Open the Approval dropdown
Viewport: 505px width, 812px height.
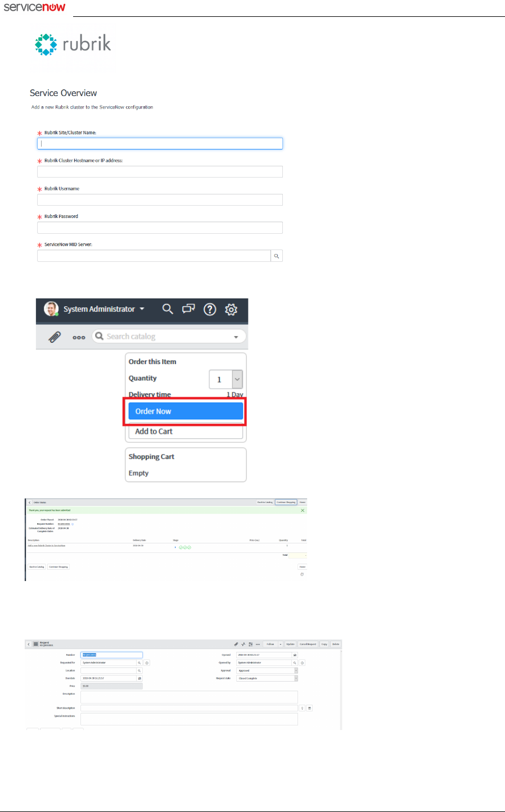coord(267,670)
